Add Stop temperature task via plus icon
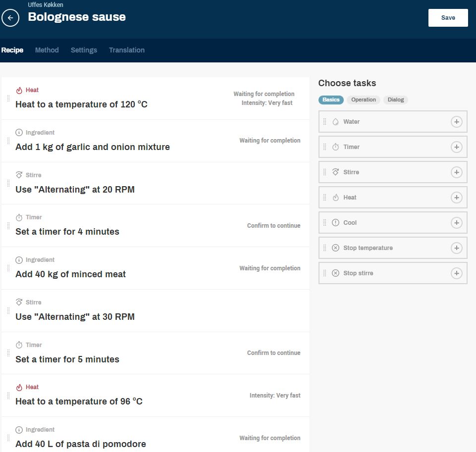Screen dimensions: 476x452 (456, 248)
